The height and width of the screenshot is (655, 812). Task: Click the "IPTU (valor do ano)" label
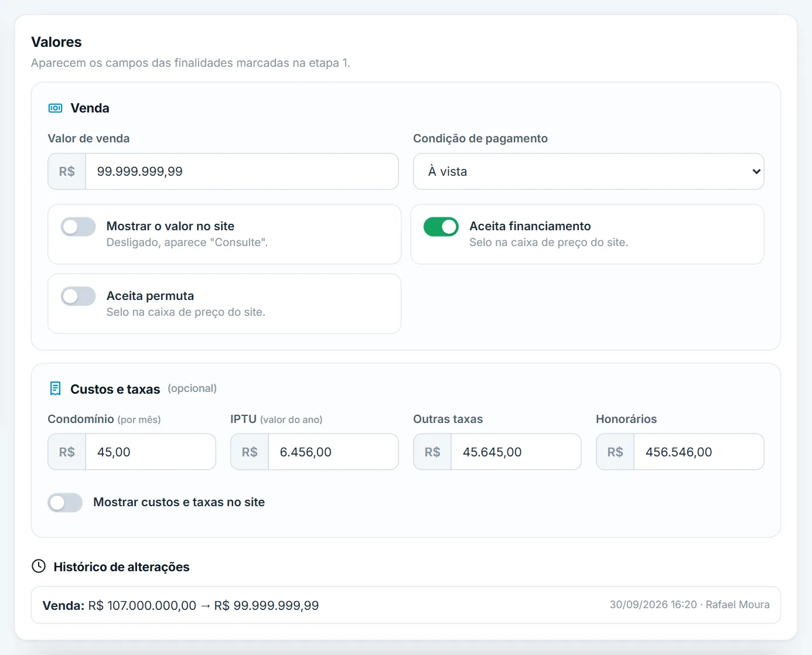(x=277, y=419)
